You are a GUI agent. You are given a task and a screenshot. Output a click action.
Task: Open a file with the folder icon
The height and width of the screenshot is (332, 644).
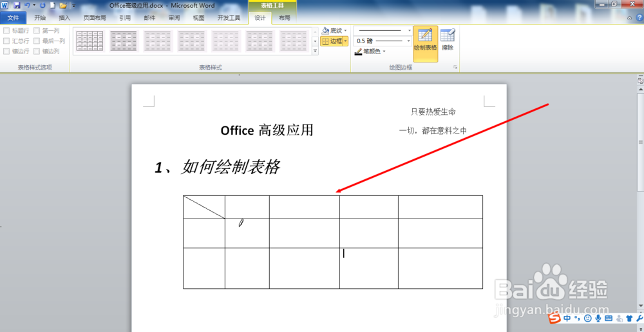click(63, 5)
